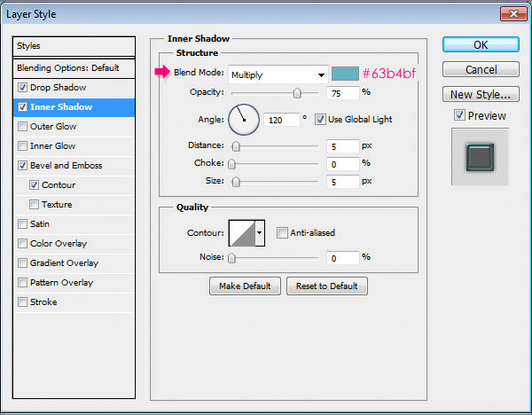Uncheck the Bevel and Emboss checkbox
The height and width of the screenshot is (415, 532).
click(x=22, y=166)
